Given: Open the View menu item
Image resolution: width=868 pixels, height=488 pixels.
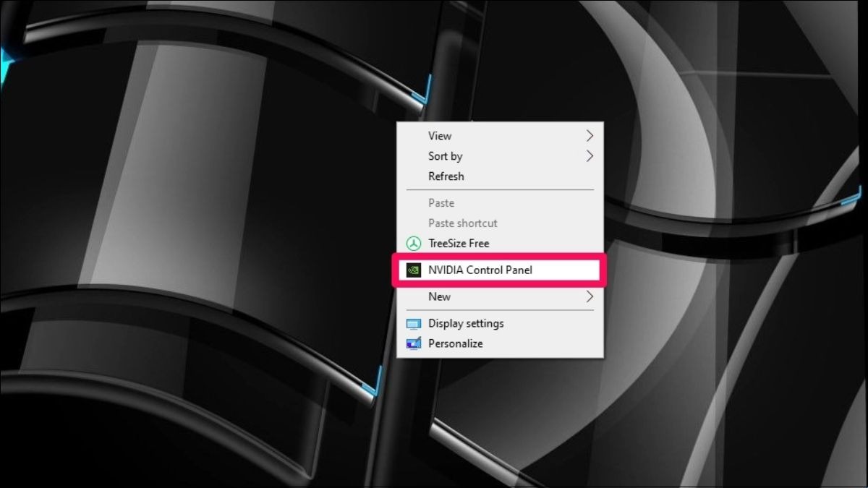Looking at the screenshot, I should coord(500,136).
